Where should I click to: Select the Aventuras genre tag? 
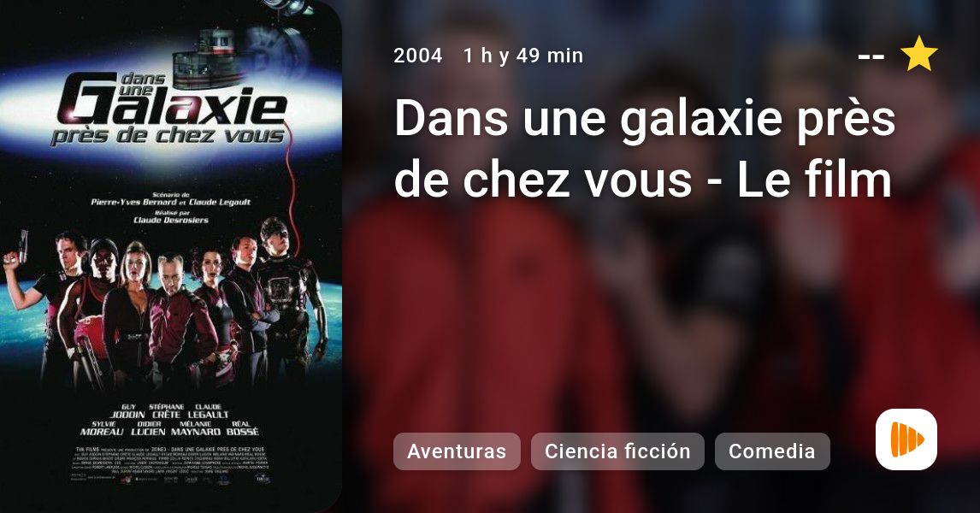457,451
